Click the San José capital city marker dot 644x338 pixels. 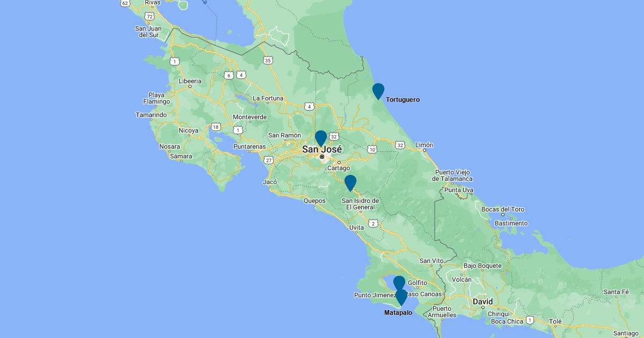pos(322,157)
